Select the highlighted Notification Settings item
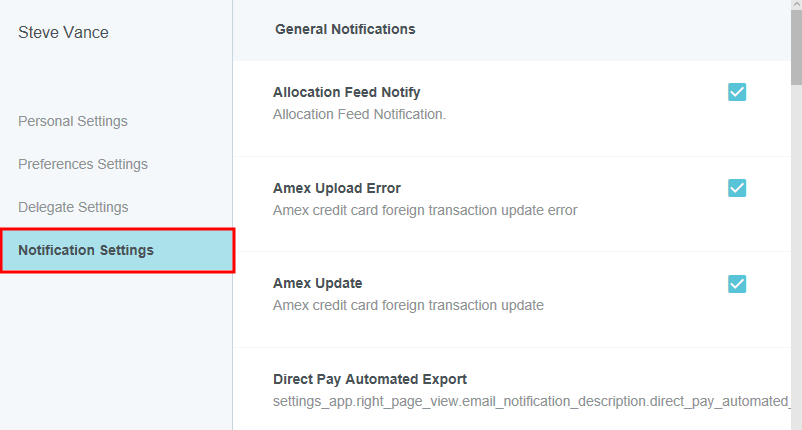 86,250
